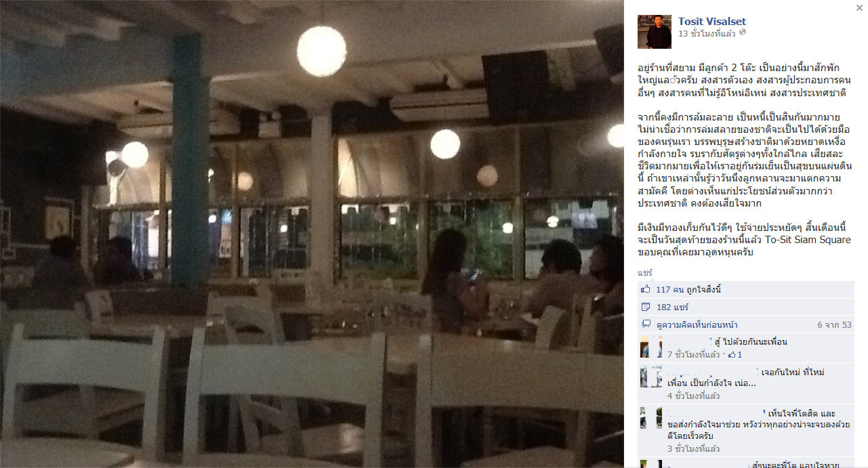
Task: Open the Tosit Visalset profile name link
Action: pos(712,21)
